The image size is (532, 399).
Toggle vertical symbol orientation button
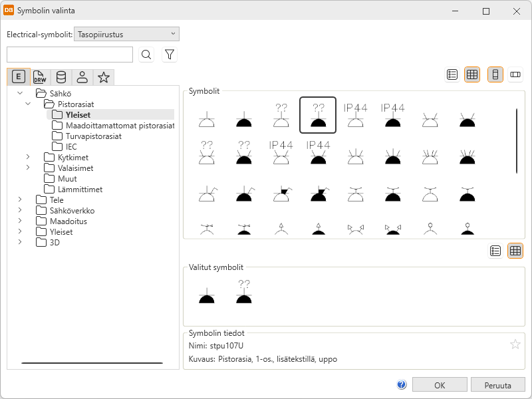point(495,74)
